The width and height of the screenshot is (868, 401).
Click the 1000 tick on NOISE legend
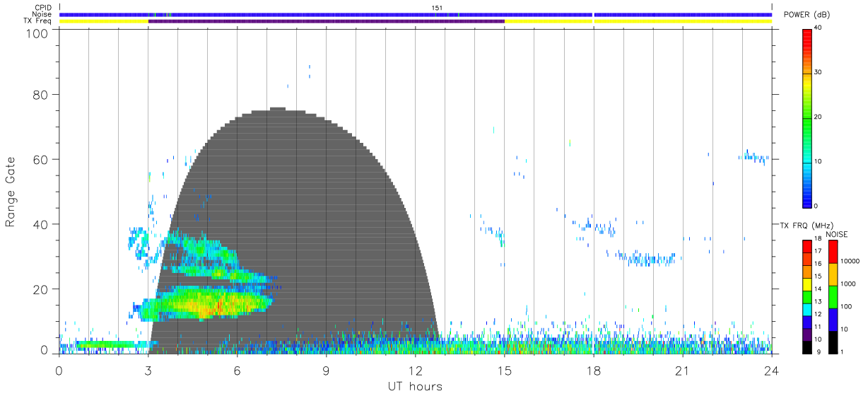(849, 284)
